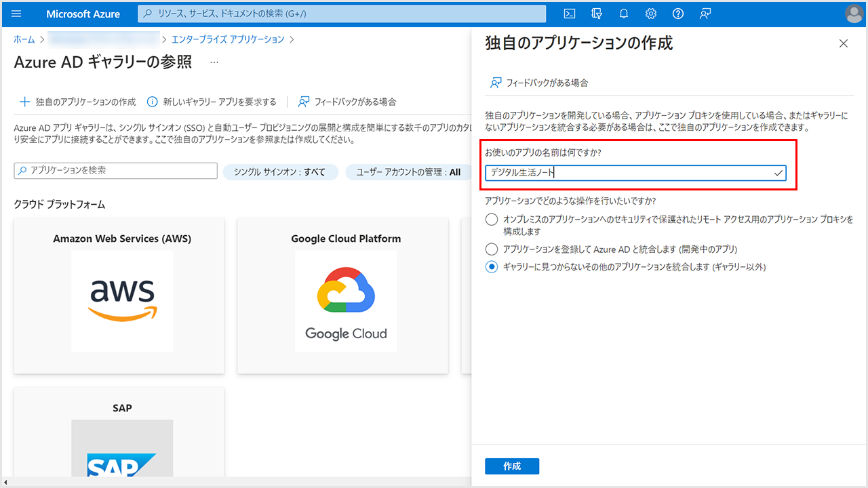
Task: Open Cloud Shell from the top bar
Action: pyautogui.click(x=570, y=14)
